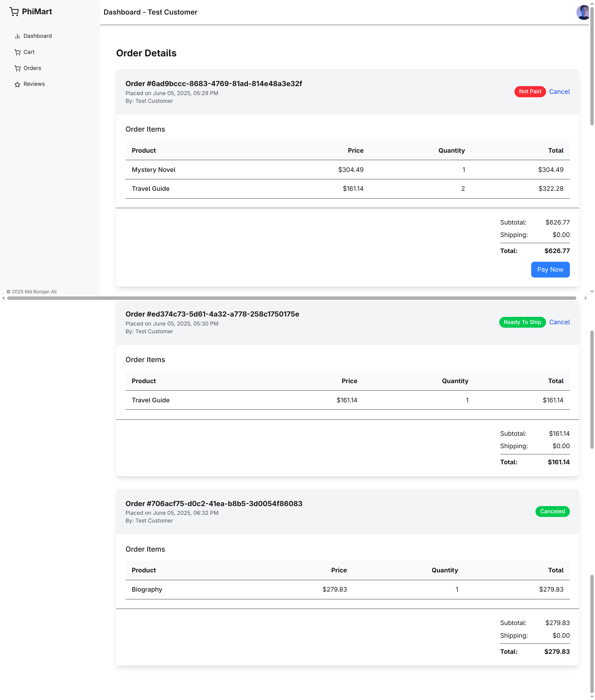This screenshot has height=700, width=595.
Task: Open Cart using its sidebar icon
Action: [x=18, y=52]
